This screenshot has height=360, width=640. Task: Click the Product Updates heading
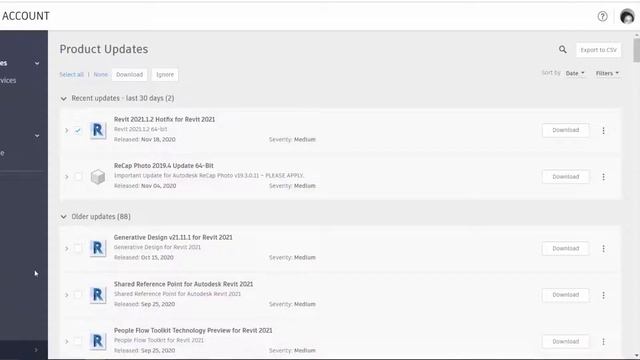pos(104,49)
